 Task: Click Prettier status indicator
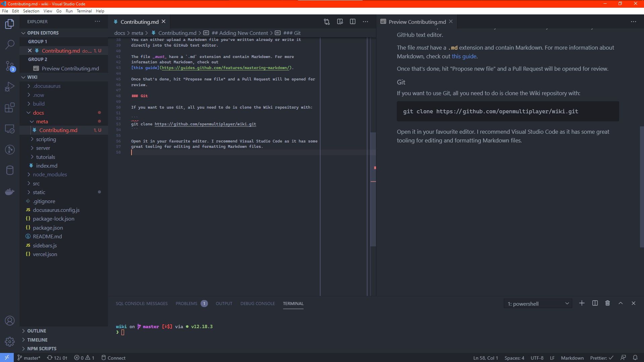coord(602,358)
